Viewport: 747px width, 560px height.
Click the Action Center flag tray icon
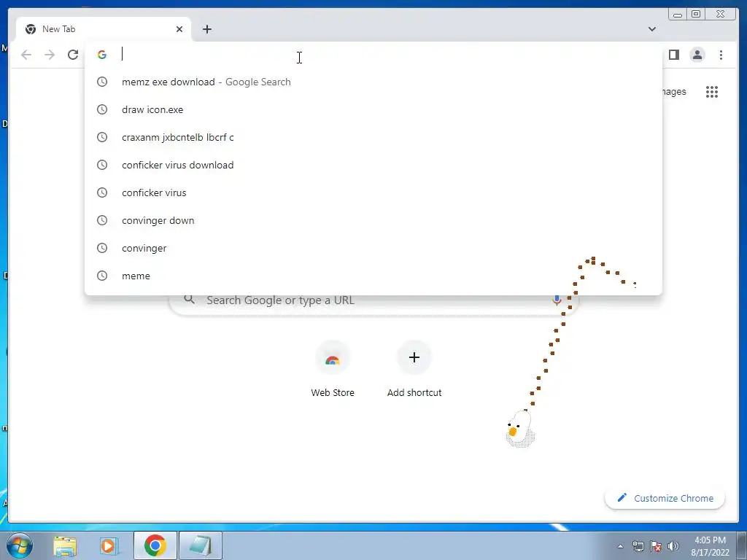coord(656,546)
